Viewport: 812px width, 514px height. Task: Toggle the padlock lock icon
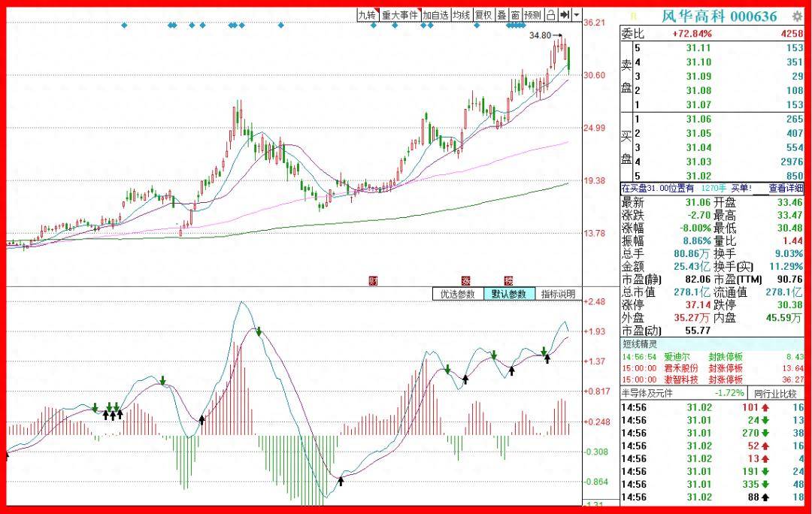[x=551, y=15]
